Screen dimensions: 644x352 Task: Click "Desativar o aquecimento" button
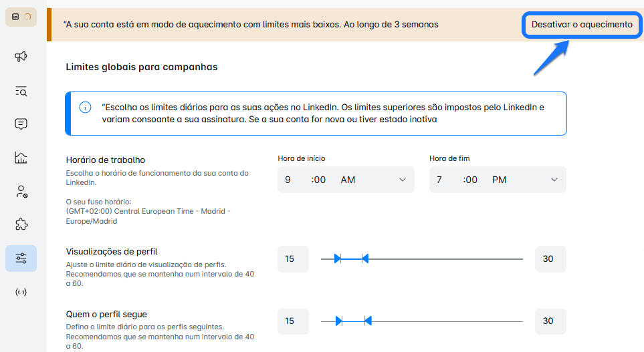tap(581, 25)
